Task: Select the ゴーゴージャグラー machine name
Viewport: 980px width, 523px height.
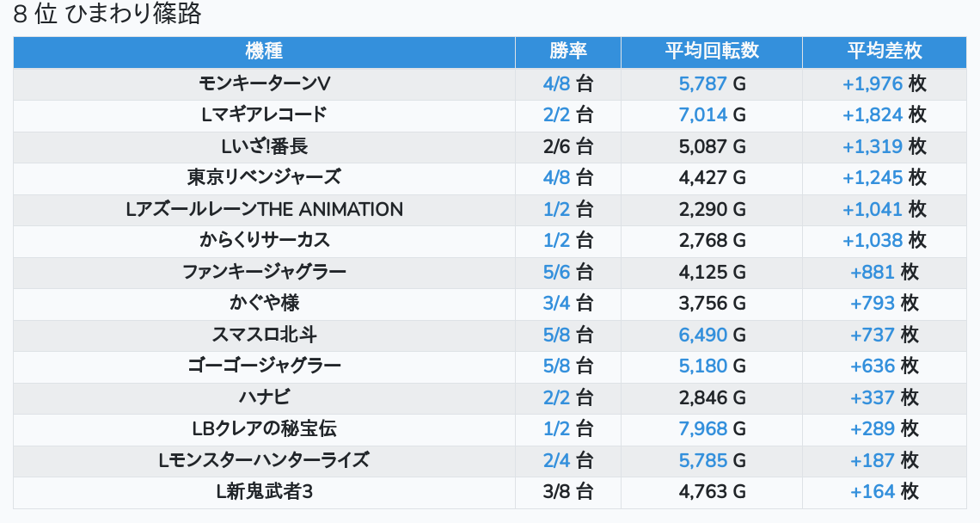Action: point(264,366)
